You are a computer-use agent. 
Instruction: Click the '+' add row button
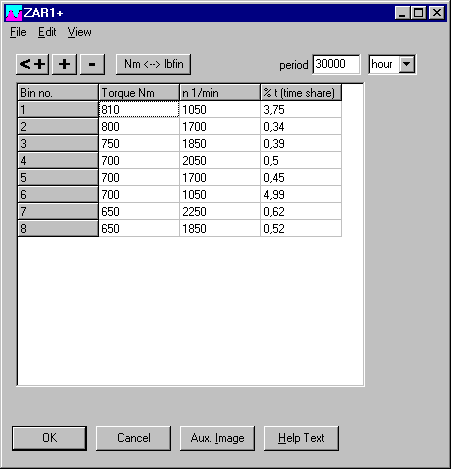[64, 64]
